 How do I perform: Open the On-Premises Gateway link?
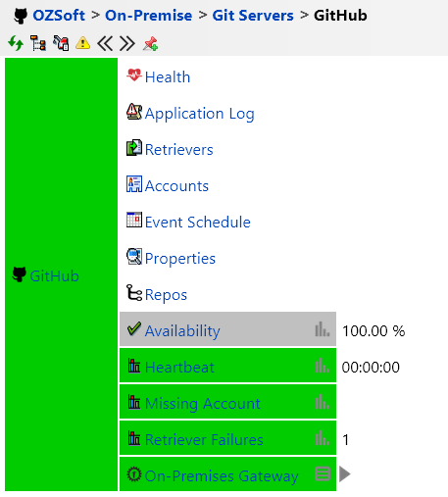pos(222,476)
